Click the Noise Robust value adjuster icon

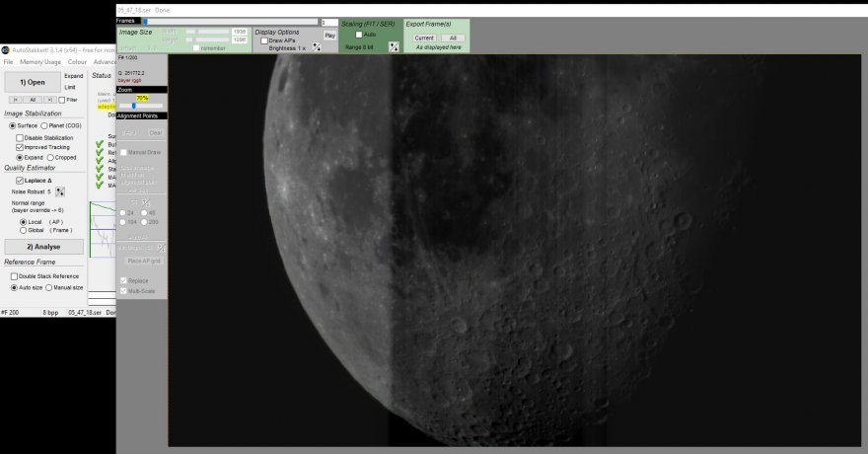[60, 191]
